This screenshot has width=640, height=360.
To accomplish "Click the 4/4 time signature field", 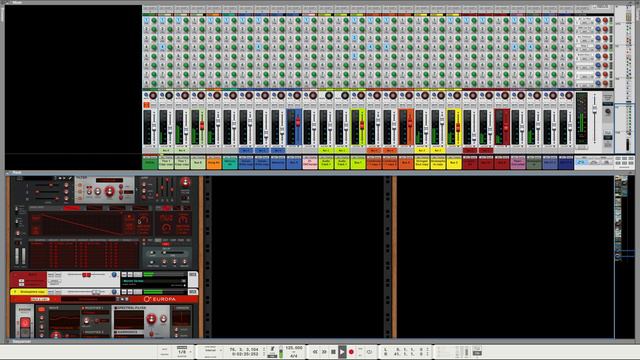I will click(x=294, y=356).
